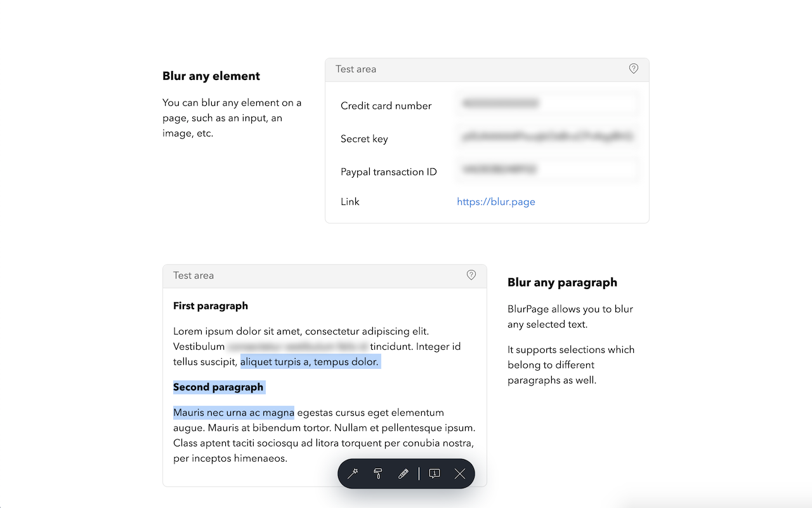Click the top Test area header bar
Image resolution: width=812 pixels, height=508 pixels.
point(487,70)
